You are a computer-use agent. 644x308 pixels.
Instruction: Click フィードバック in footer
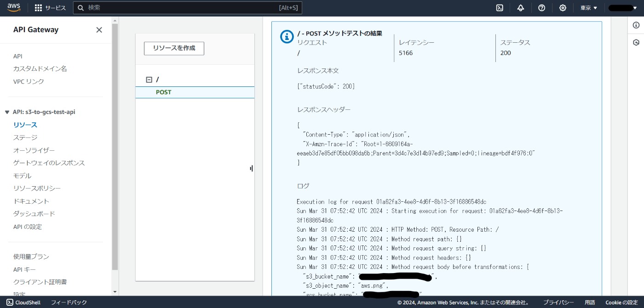(69, 302)
